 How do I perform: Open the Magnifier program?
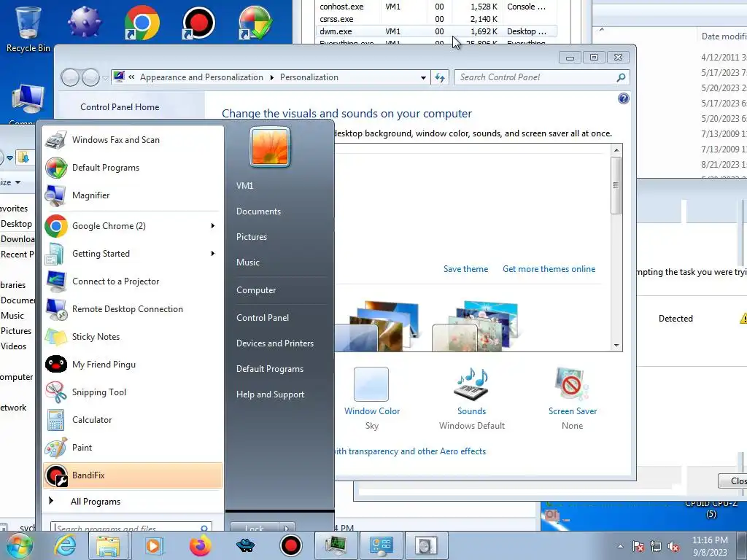coord(133,195)
